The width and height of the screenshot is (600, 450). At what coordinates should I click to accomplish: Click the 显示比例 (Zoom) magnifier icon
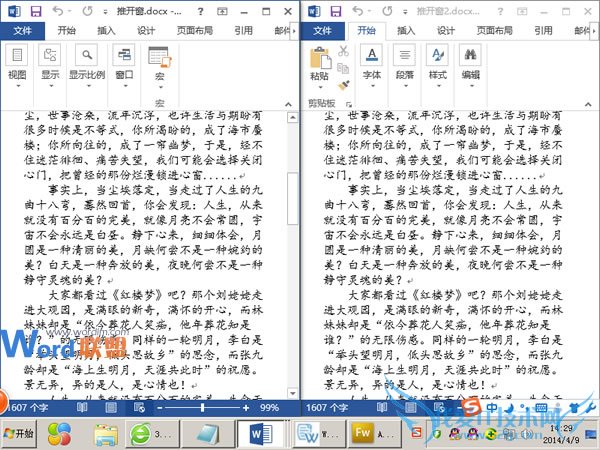86,55
